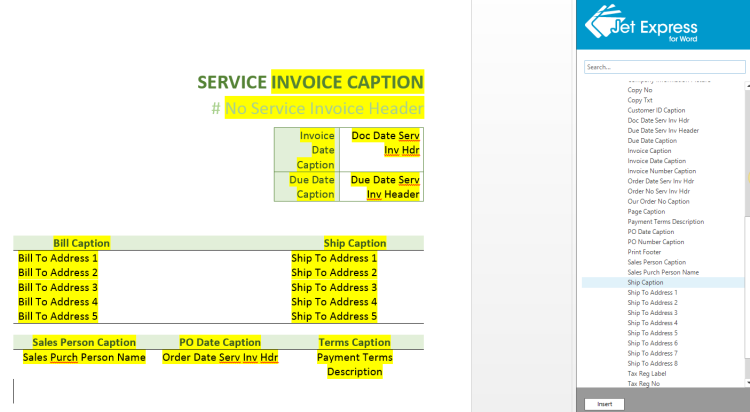Click Doc Date Serv Inv Hdr table cell
The width and height of the screenshot is (750, 412).
coord(381,150)
